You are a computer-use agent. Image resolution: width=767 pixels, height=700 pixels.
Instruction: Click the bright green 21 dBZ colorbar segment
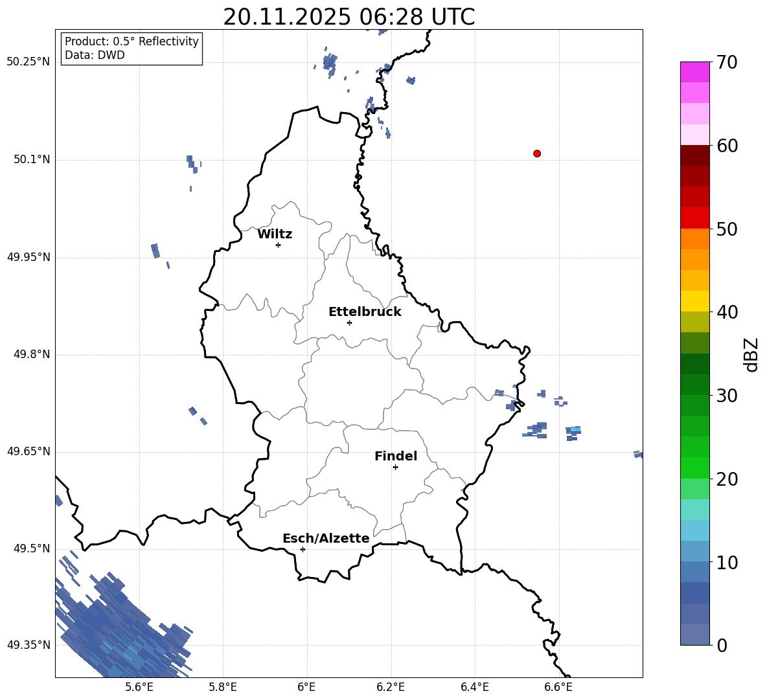[694, 468]
